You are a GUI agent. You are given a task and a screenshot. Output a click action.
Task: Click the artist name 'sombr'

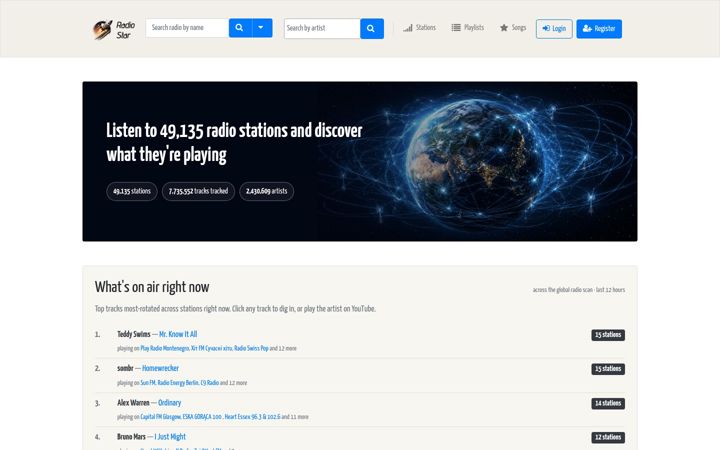pyautogui.click(x=125, y=368)
